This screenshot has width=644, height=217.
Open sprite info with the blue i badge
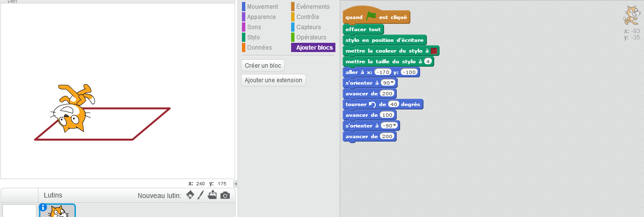[43, 207]
